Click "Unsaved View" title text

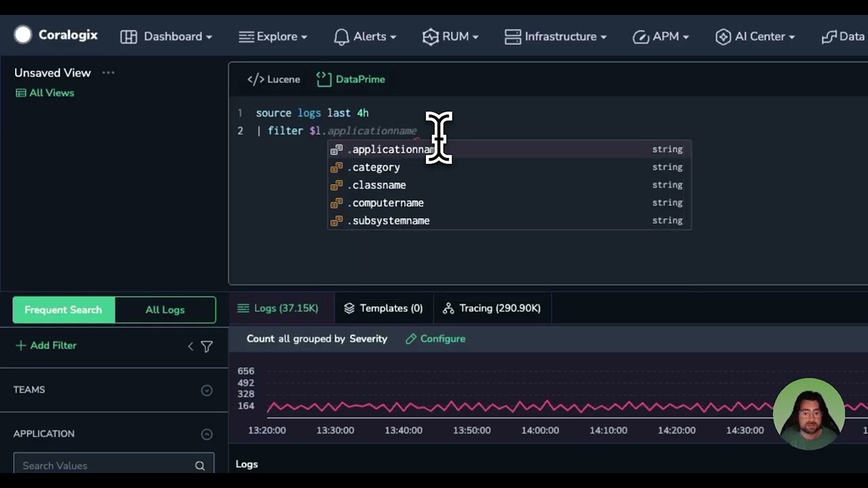tap(52, 73)
